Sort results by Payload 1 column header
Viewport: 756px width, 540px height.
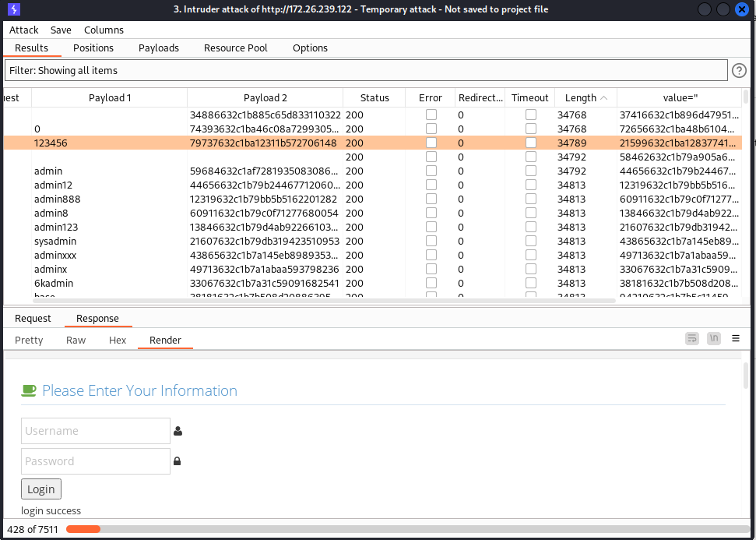[x=110, y=98]
